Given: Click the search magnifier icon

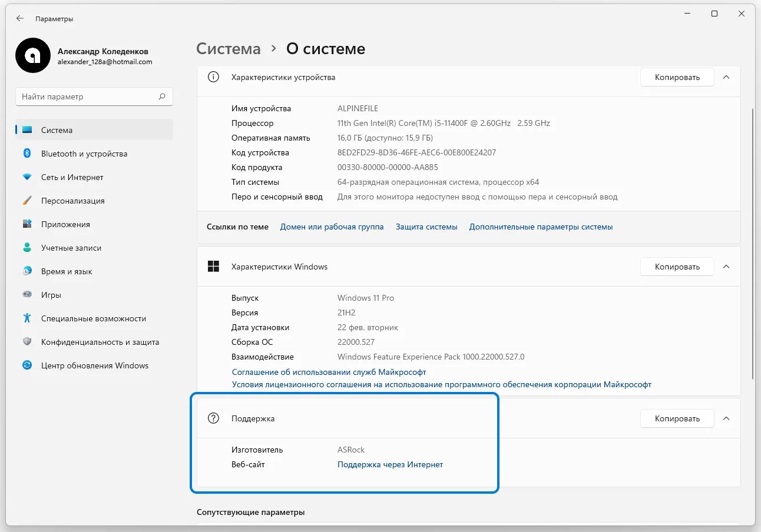Looking at the screenshot, I should click(x=162, y=97).
